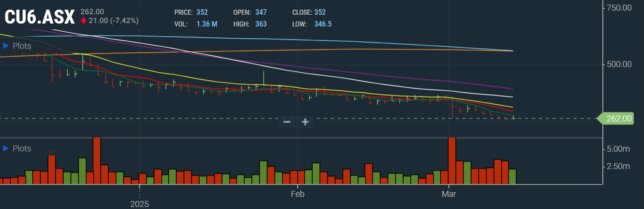The image size is (644, 209).
Task: Click the 2025 year label on time axis
Action: [140, 204]
